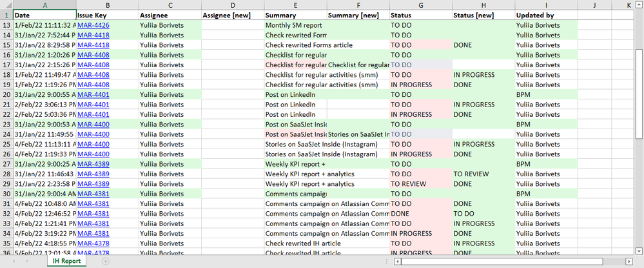Click the three-dot grip left of the horizontal scrollbar
Screen dimensions: 644x268
tap(387, 262)
